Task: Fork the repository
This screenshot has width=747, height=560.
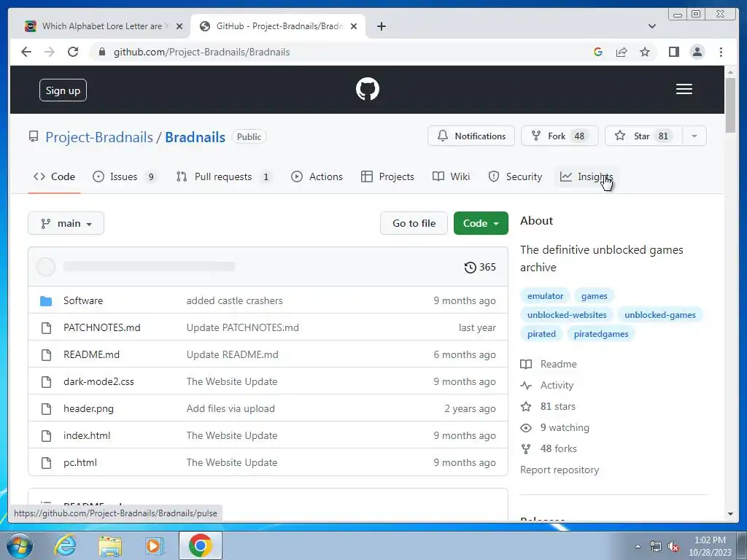Action: pyautogui.click(x=560, y=136)
